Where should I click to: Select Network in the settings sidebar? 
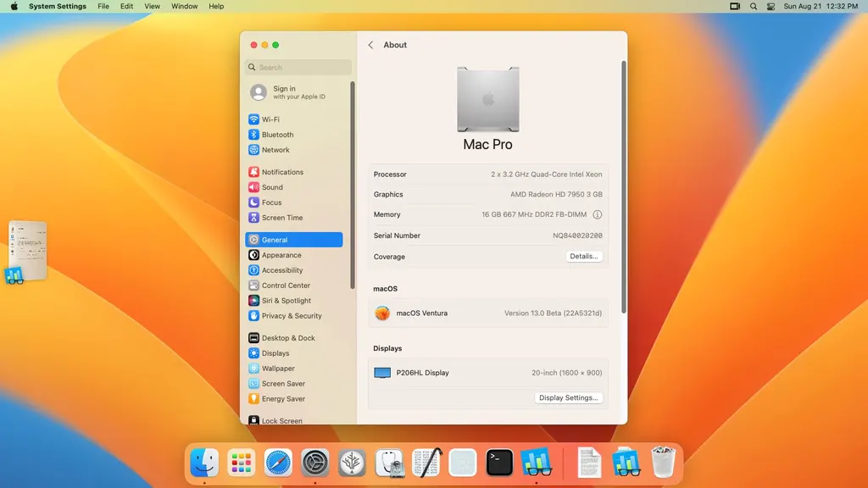click(294, 150)
